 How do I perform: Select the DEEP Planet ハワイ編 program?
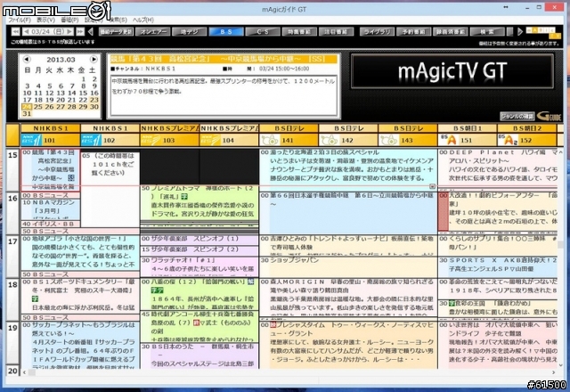tap(498, 167)
